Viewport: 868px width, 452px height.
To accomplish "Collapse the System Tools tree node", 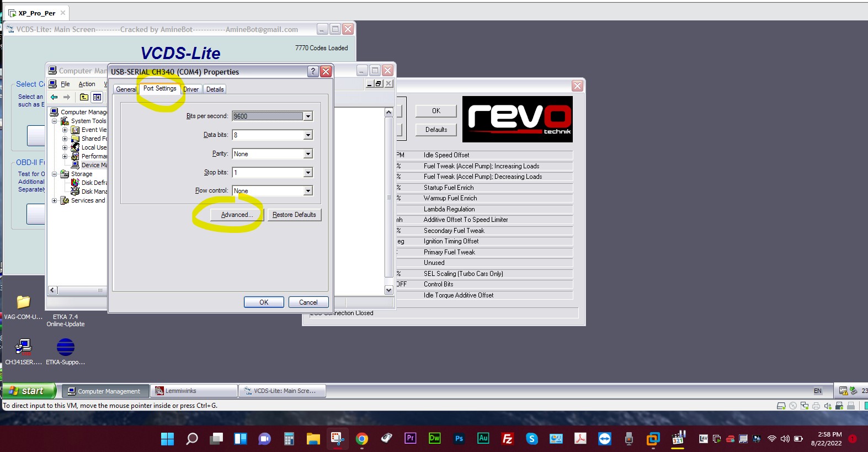I will coord(55,121).
